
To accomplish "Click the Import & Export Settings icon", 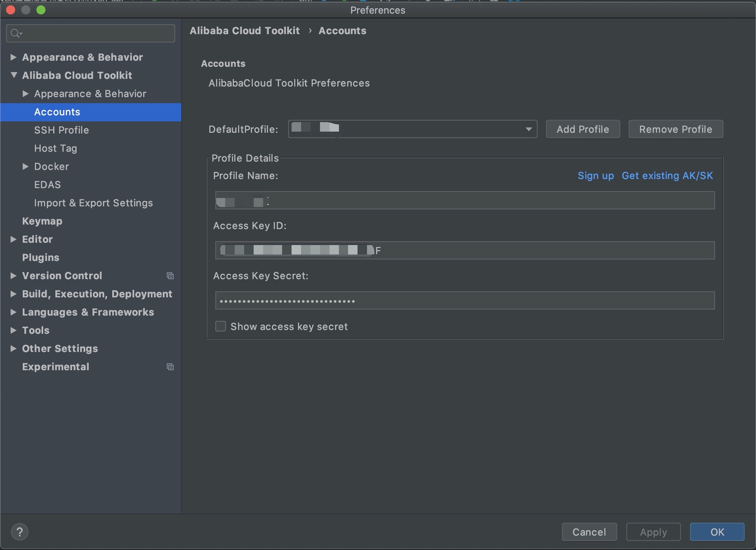I will pos(93,203).
